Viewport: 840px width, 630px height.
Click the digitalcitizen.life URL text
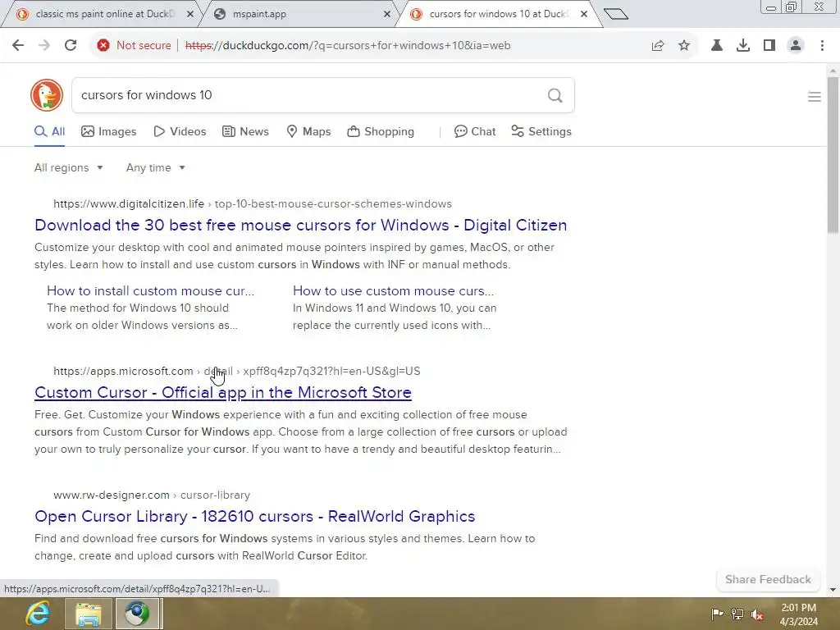coord(129,204)
